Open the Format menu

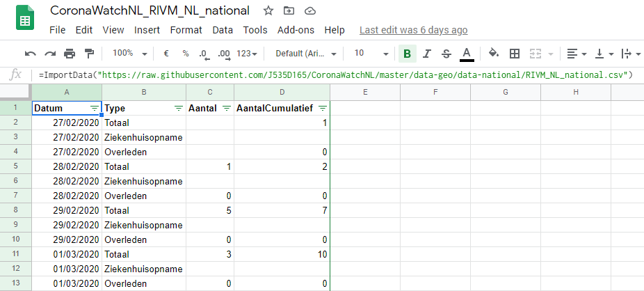pyautogui.click(x=186, y=30)
